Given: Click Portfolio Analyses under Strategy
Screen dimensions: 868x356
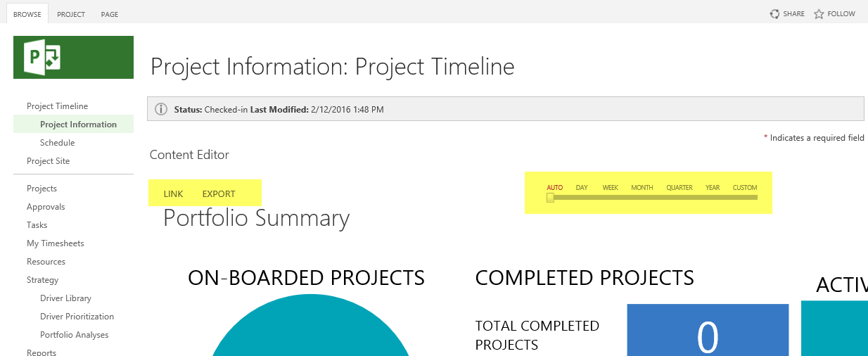Looking at the screenshot, I should pos(74,335).
